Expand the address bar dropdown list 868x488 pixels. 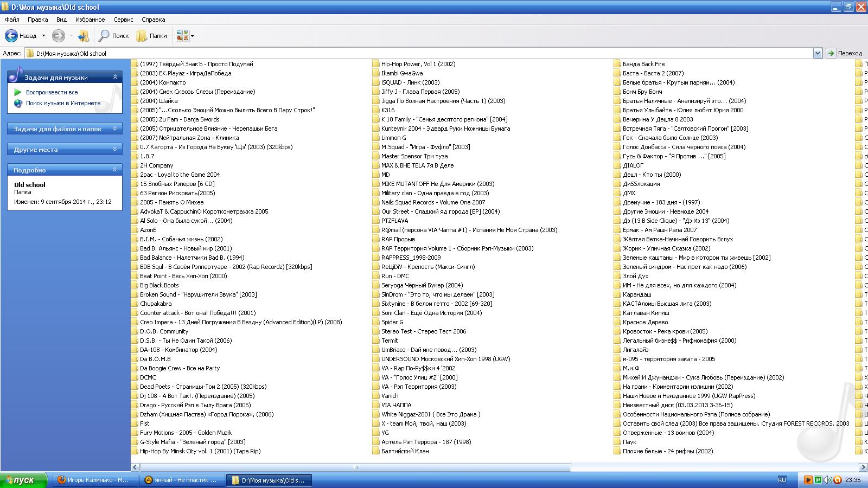pyautogui.click(x=818, y=53)
